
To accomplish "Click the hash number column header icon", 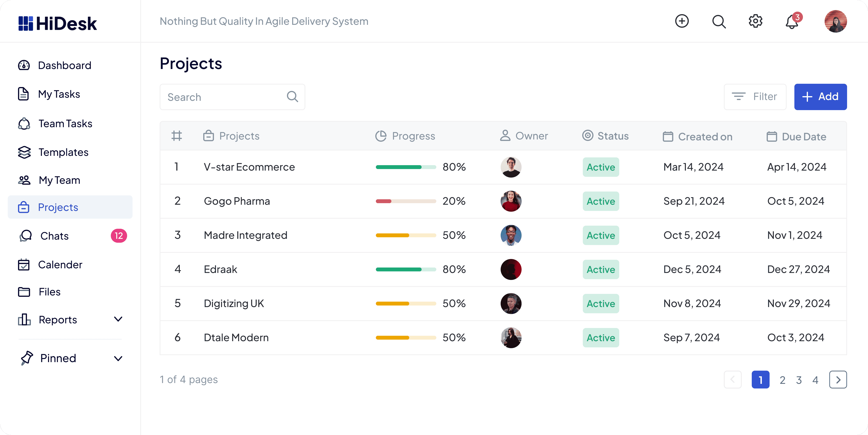I will 177,136.
